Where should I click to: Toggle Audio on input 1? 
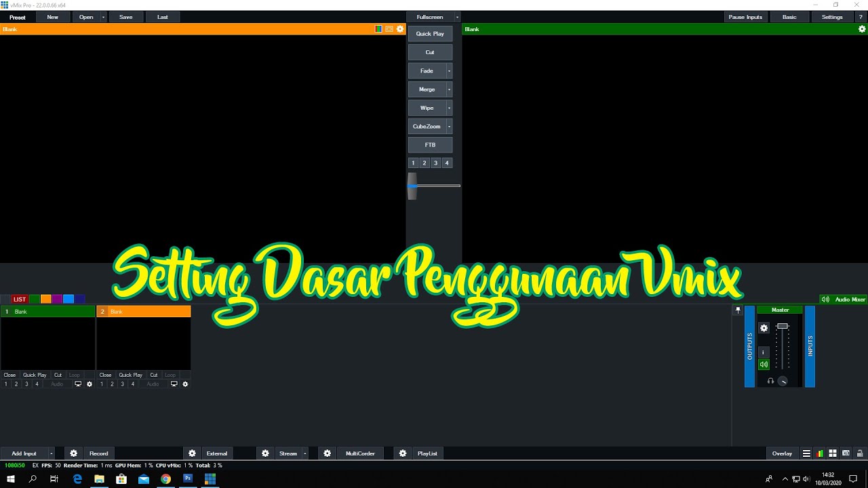click(57, 384)
